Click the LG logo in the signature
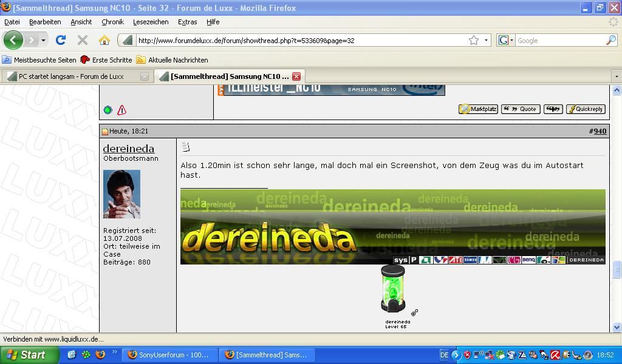This screenshot has height=364, width=622. [x=514, y=260]
